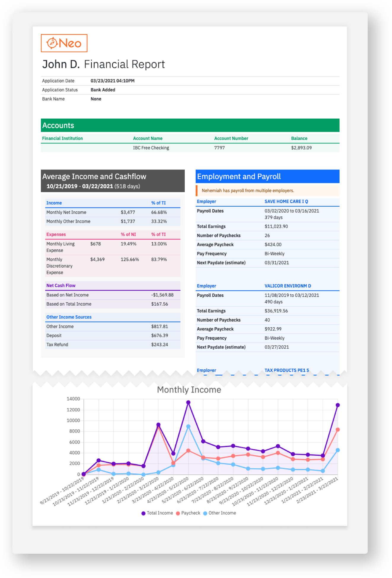Viewport: 392px width, 578px height.
Task: Toggle the Other Income legend marker
Action: coord(205,513)
